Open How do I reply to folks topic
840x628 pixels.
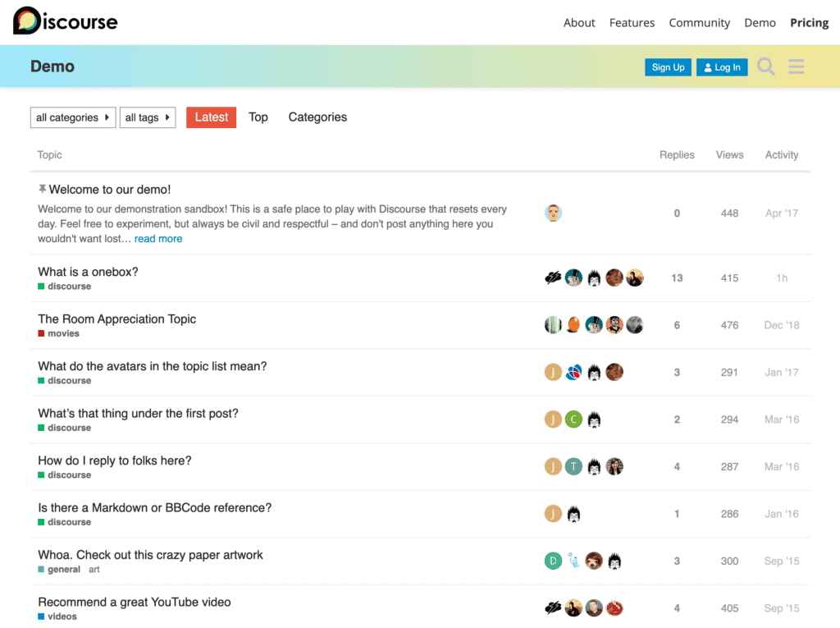click(114, 461)
